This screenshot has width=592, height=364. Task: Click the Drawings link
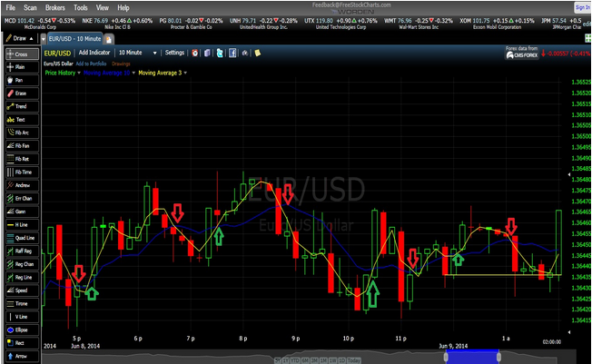[x=121, y=64]
